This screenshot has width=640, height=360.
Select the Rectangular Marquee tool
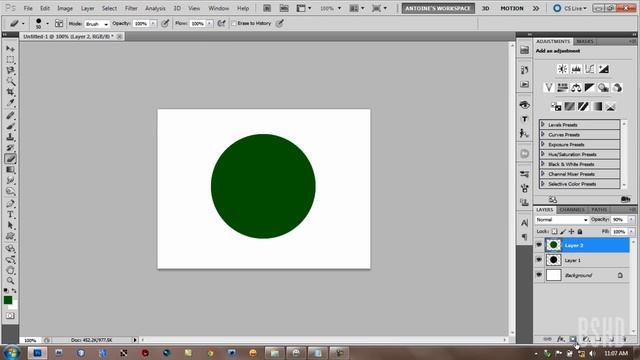coord(10,60)
